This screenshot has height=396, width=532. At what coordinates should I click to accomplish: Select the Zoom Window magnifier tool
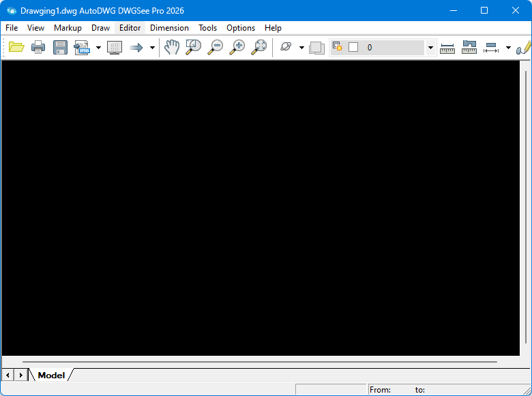tap(194, 47)
